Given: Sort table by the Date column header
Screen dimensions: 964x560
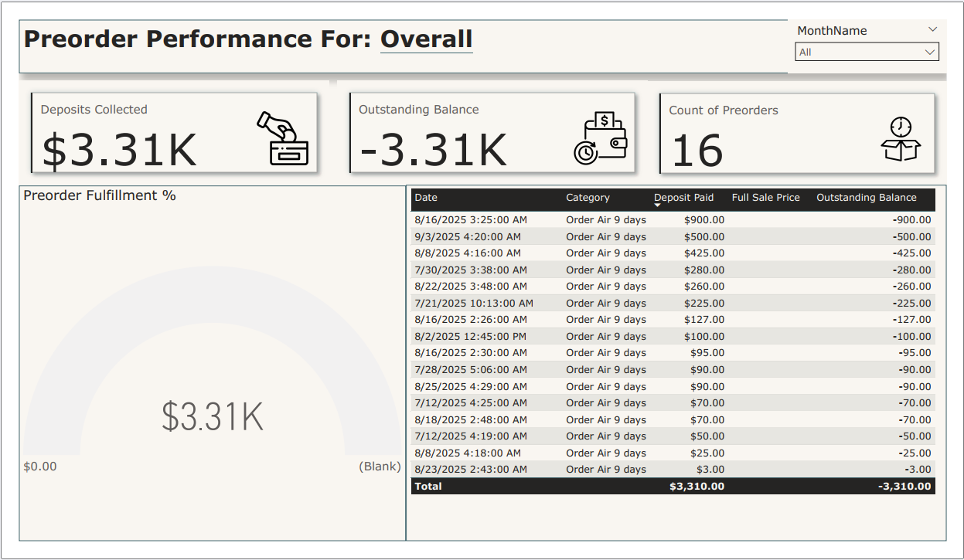Looking at the screenshot, I should point(426,198).
